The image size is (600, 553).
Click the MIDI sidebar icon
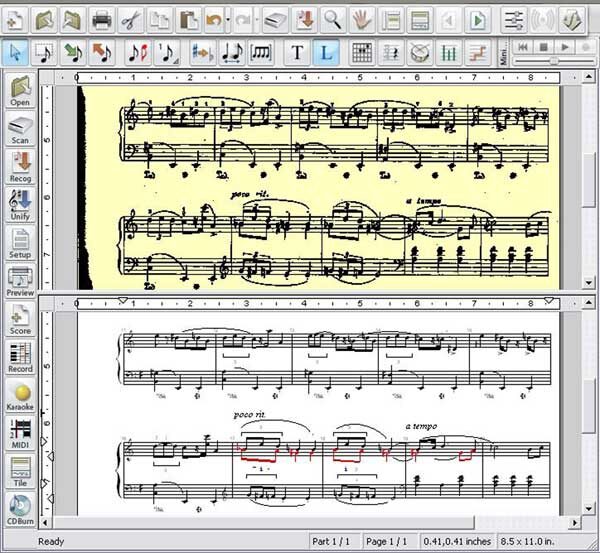20,433
